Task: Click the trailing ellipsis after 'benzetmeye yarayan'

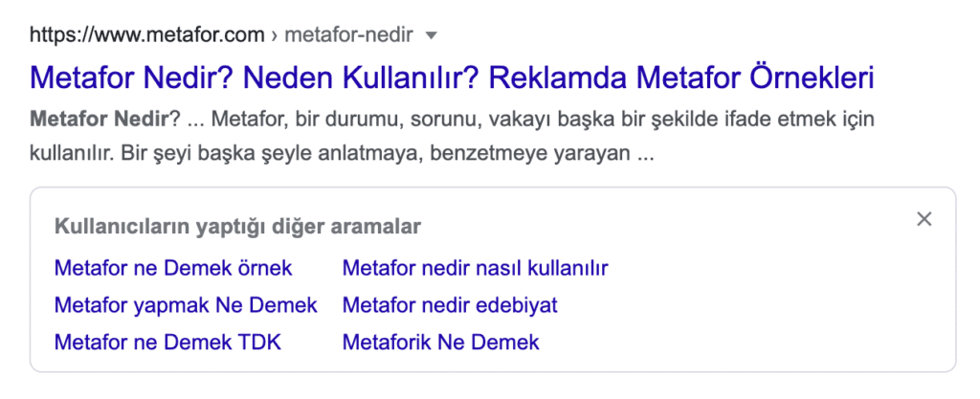Action: [x=644, y=152]
